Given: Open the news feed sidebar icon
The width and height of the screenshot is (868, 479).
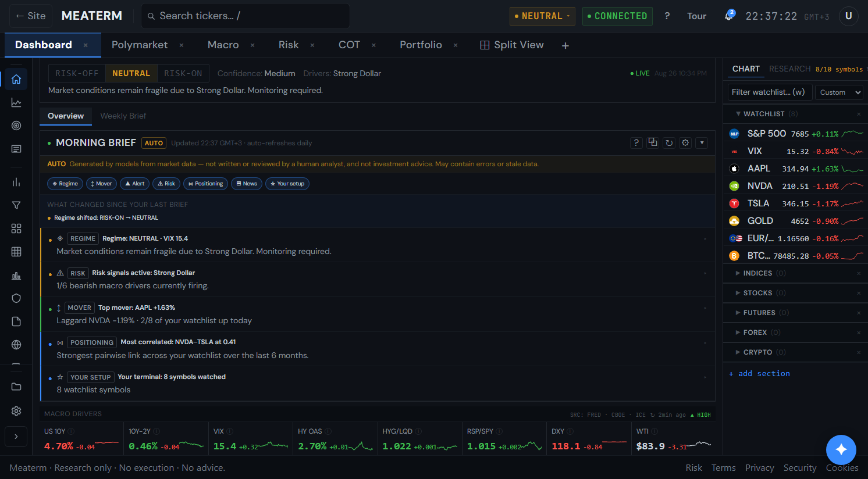Looking at the screenshot, I should pyautogui.click(x=16, y=149).
